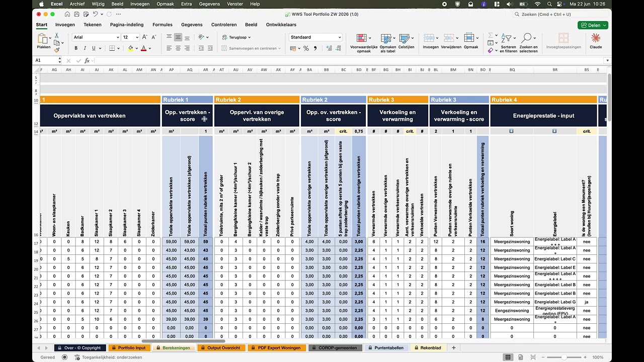Click the Undo arrow in title bar
644x362 pixels.
coord(96,14)
